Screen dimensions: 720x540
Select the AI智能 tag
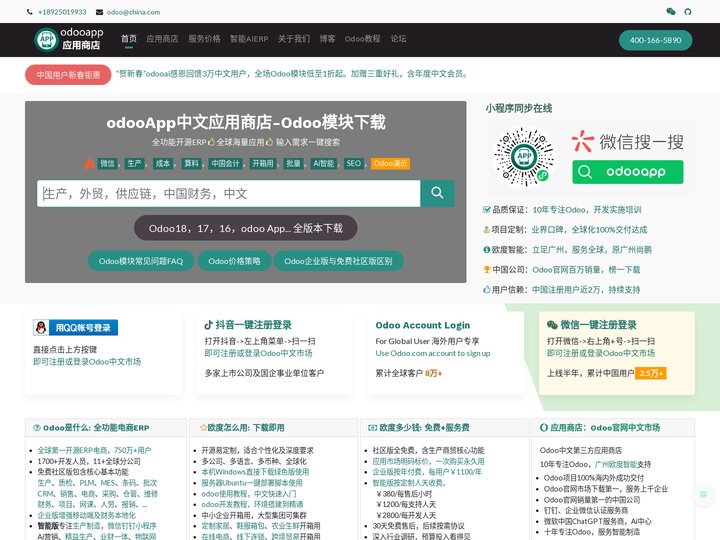coord(324,163)
